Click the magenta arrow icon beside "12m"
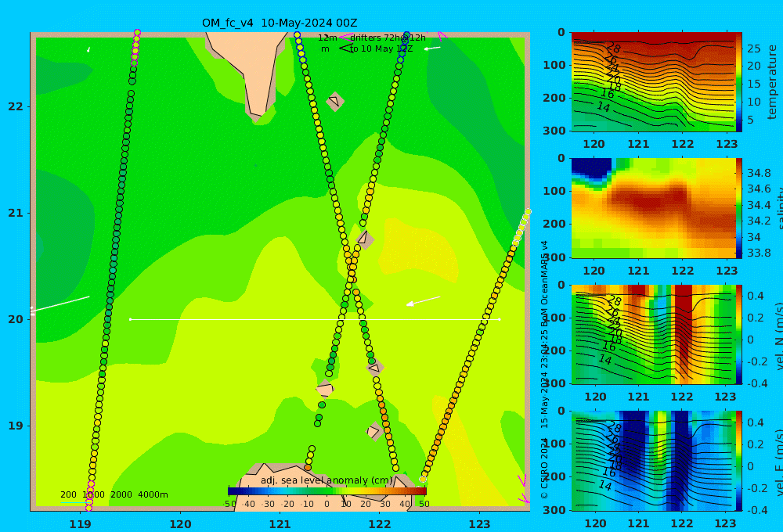The height and width of the screenshot is (532, 783). point(345,37)
